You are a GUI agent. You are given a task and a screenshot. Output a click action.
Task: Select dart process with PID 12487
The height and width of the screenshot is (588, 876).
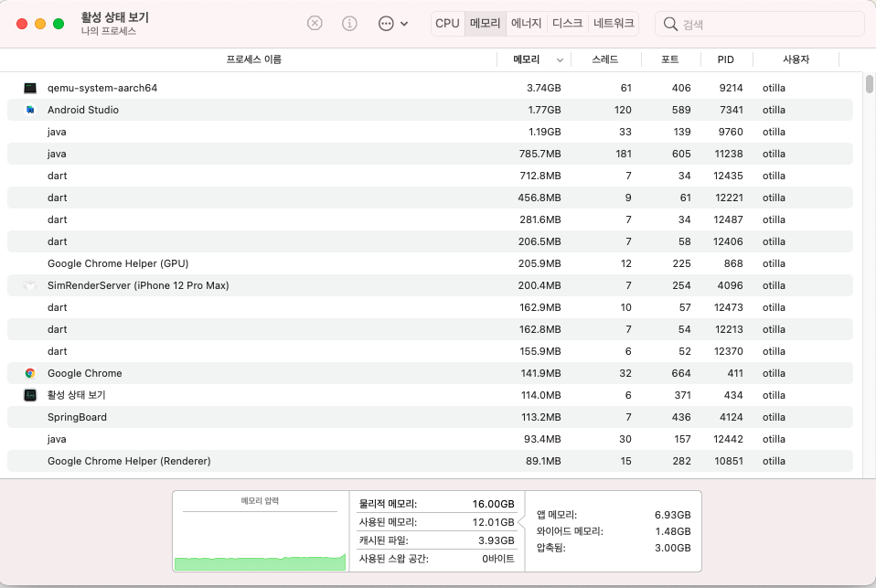click(430, 219)
